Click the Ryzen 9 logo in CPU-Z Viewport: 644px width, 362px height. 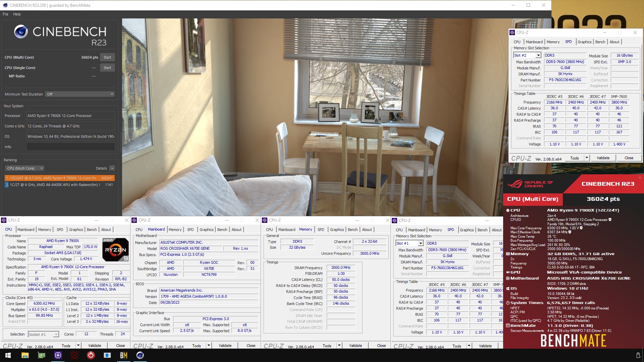tap(115, 249)
